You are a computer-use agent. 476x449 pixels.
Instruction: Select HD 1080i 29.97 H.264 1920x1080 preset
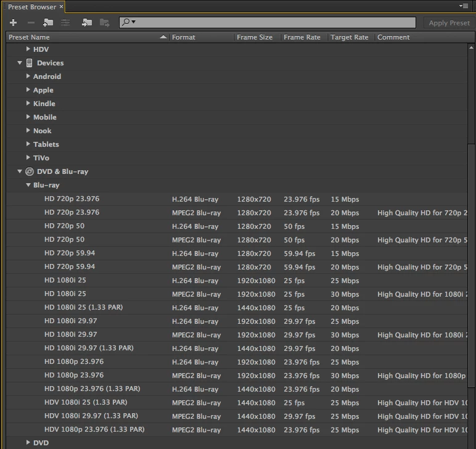click(237, 321)
